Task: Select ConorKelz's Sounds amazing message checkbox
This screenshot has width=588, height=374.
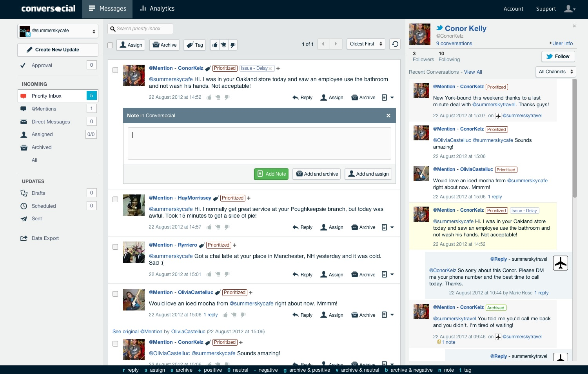Action: [115, 344]
